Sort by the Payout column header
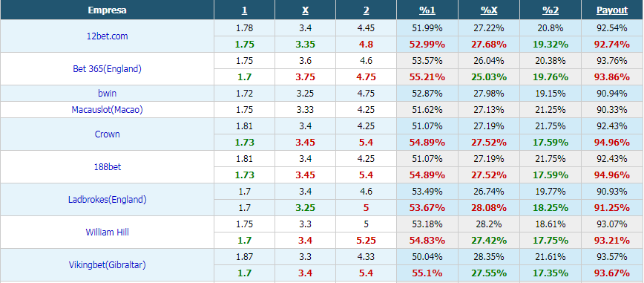Viewport: 644px width, 283px height. pos(612,10)
